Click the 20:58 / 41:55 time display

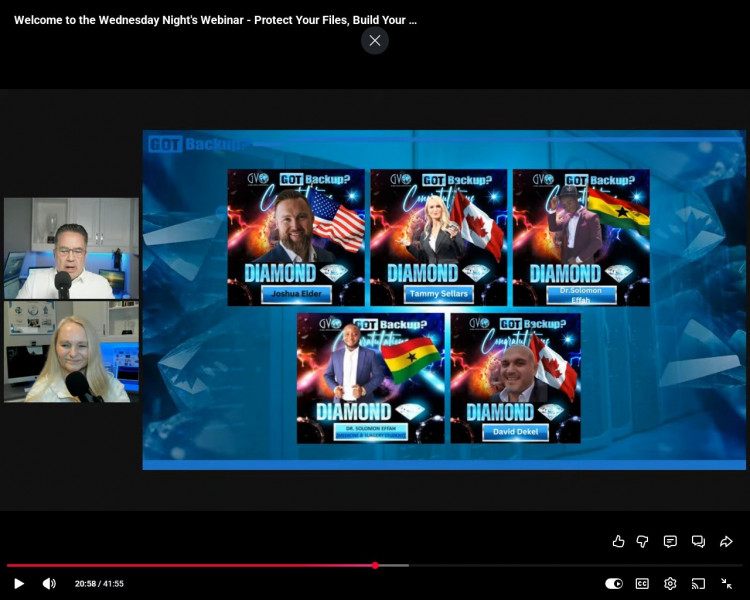(99, 584)
